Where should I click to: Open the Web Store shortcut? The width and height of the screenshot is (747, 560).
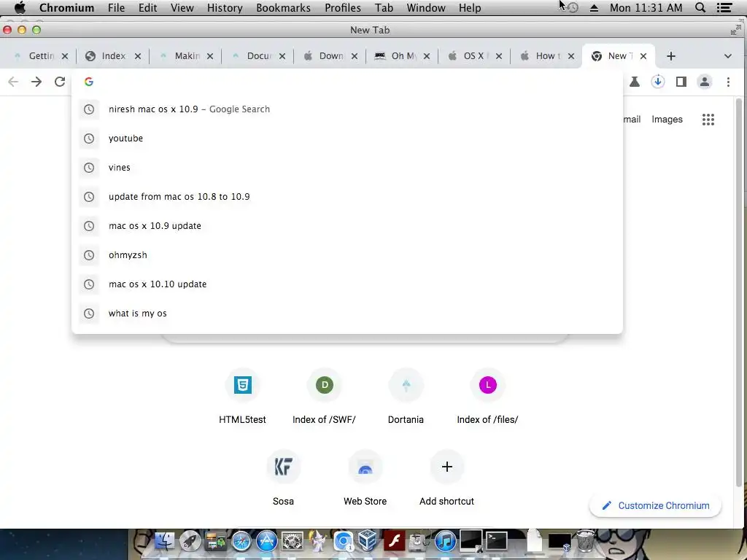pyautogui.click(x=365, y=479)
